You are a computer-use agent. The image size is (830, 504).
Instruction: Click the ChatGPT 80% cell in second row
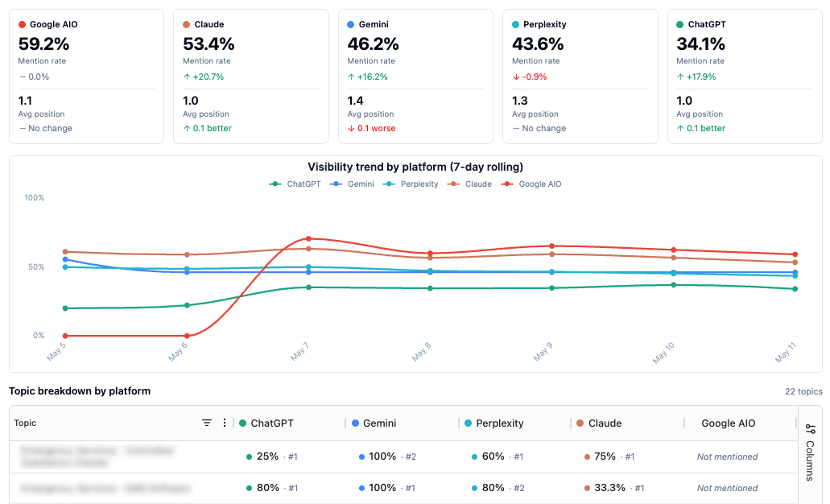[x=272, y=488]
